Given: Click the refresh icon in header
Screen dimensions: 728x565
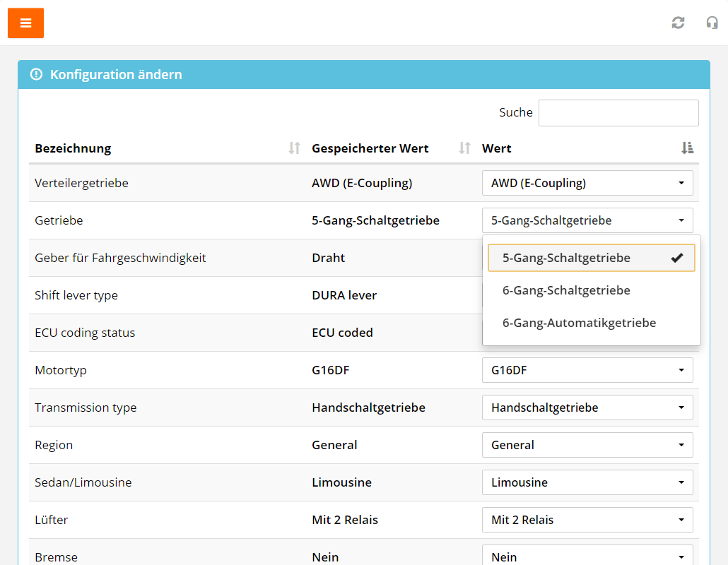Looking at the screenshot, I should click(678, 23).
